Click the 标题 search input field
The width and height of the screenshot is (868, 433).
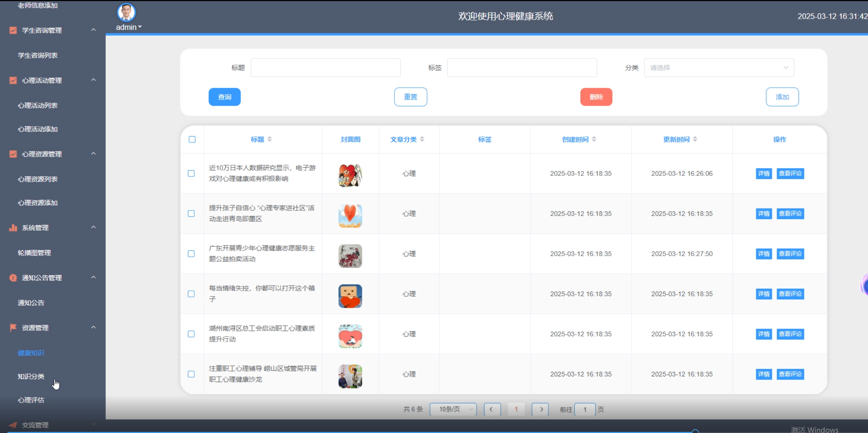pos(326,68)
